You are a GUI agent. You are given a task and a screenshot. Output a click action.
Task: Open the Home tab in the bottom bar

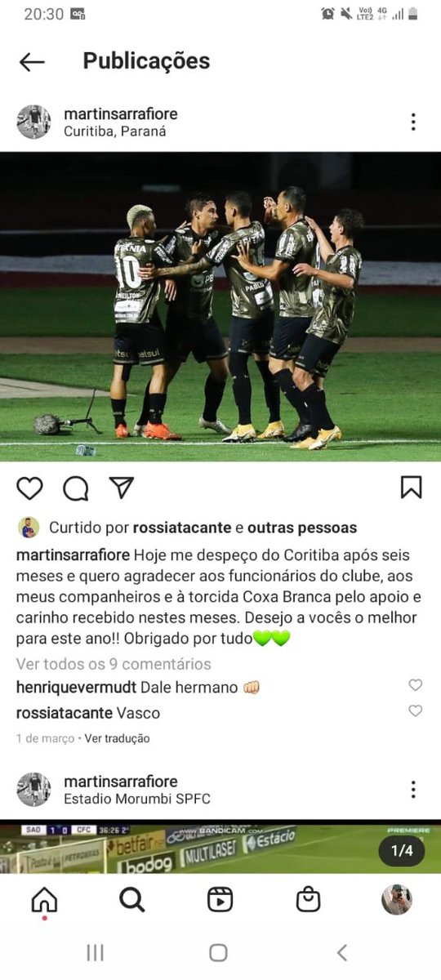44,900
